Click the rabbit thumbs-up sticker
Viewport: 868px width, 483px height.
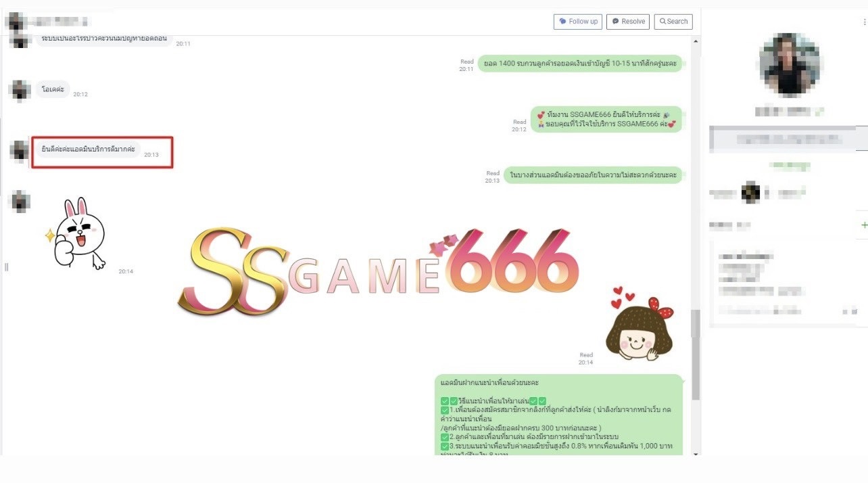point(79,233)
